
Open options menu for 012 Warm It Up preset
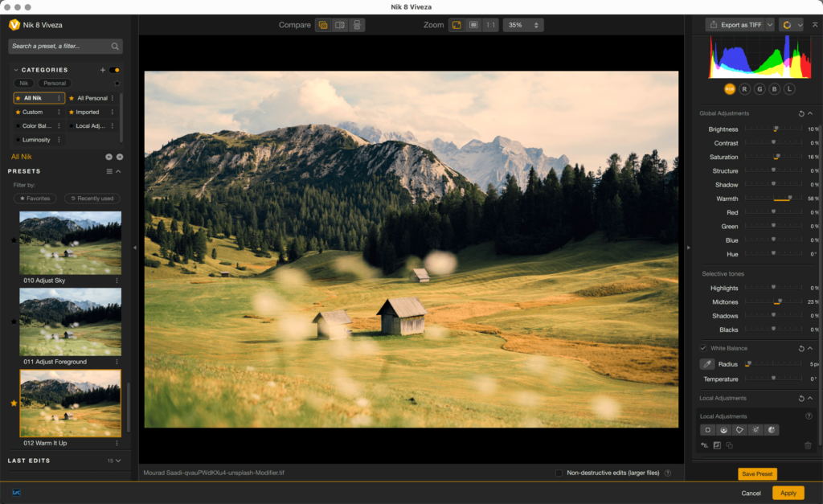pos(117,444)
